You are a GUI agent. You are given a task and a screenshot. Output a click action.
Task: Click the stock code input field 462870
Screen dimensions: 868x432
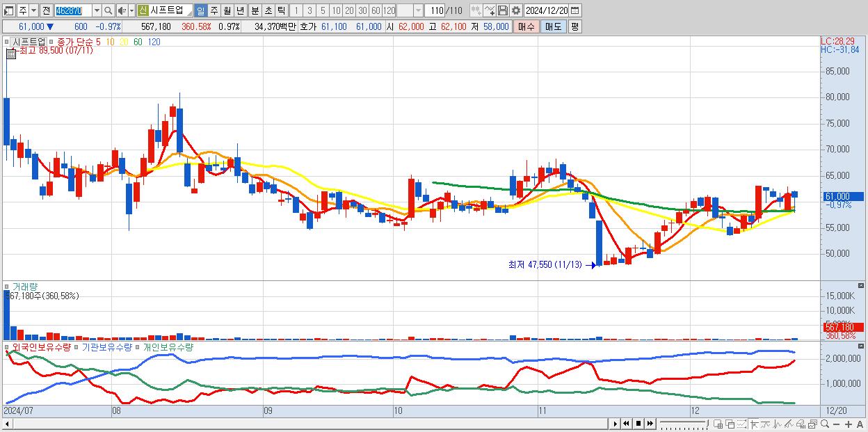tap(73, 10)
